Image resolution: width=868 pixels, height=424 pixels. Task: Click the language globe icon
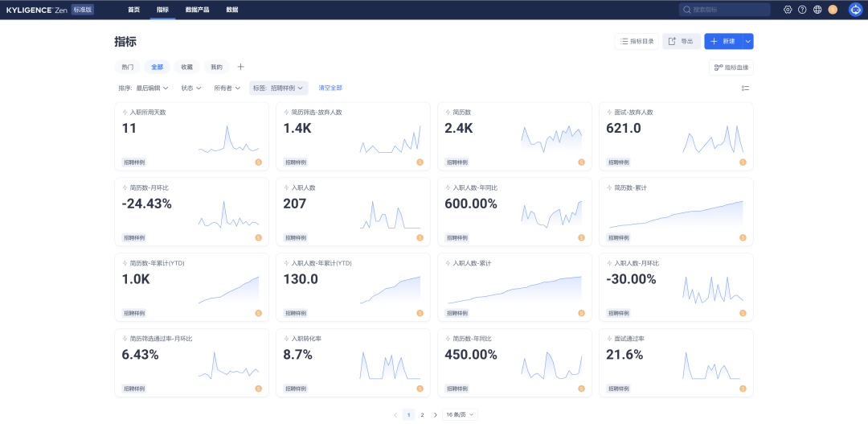pyautogui.click(x=817, y=10)
